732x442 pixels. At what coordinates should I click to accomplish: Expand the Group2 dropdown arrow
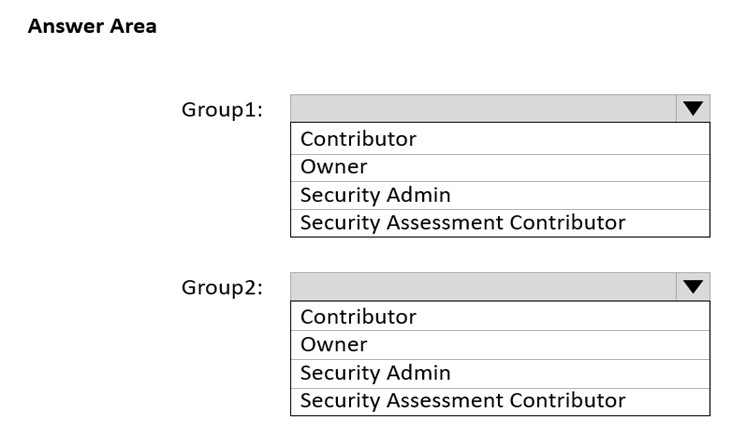tap(693, 287)
